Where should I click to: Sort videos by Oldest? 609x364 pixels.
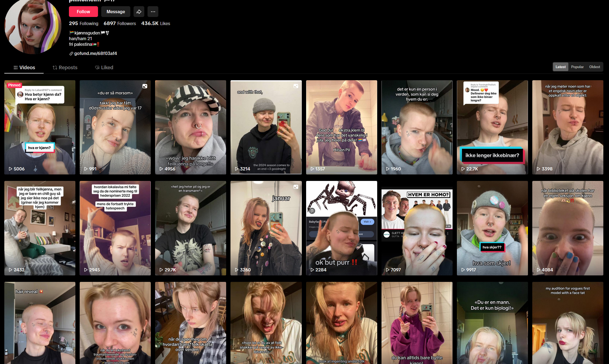point(594,67)
